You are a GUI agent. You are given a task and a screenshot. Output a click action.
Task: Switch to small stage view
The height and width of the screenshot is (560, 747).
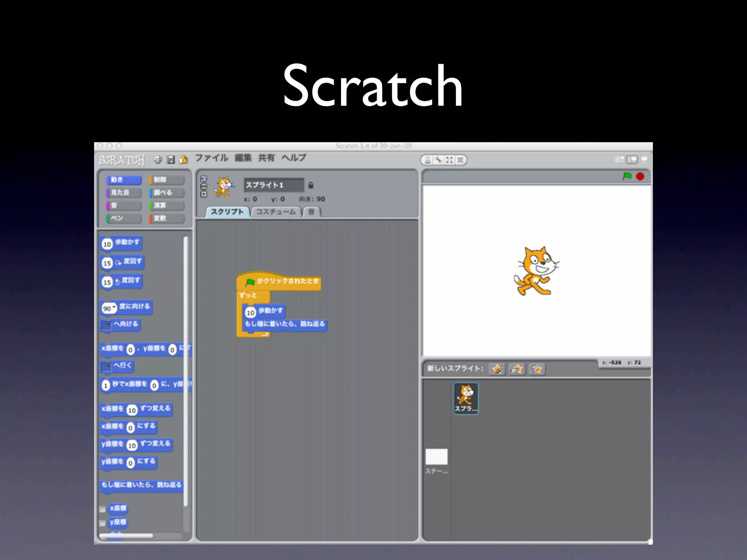click(619, 160)
